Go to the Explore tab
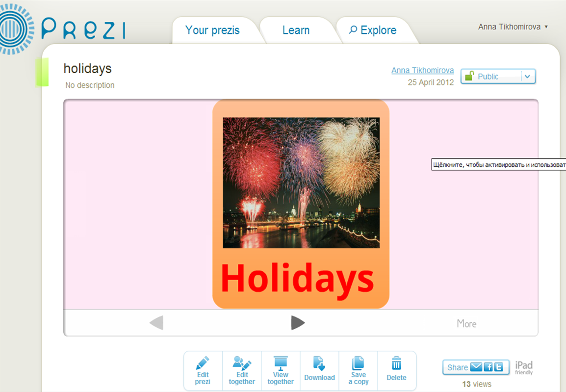Image resolution: width=566 pixels, height=392 pixels. pos(373,30)
